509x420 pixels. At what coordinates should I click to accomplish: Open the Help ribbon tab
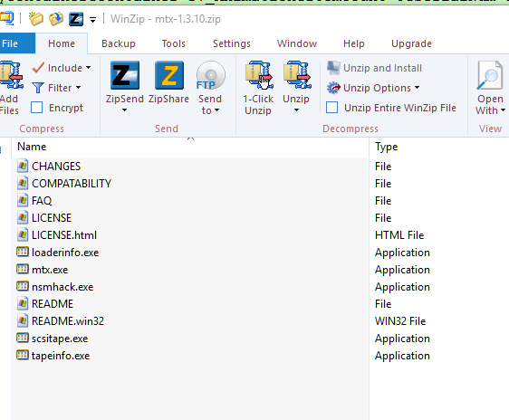pos(354,43)
